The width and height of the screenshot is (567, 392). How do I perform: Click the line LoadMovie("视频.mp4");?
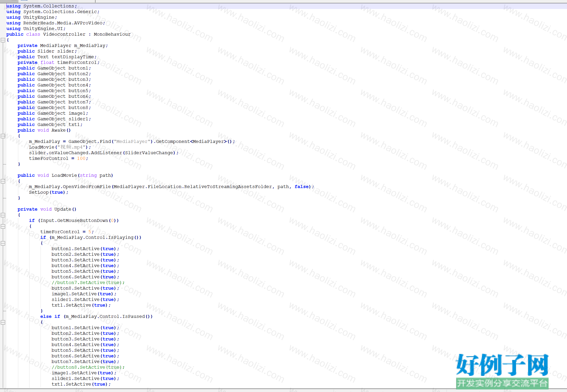(x=60, y=147)
